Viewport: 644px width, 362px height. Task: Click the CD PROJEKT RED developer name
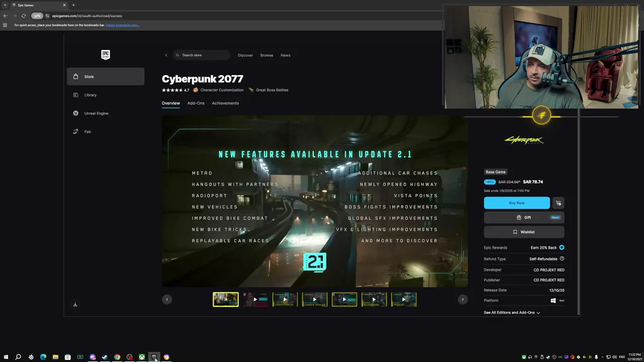(549, 270)
